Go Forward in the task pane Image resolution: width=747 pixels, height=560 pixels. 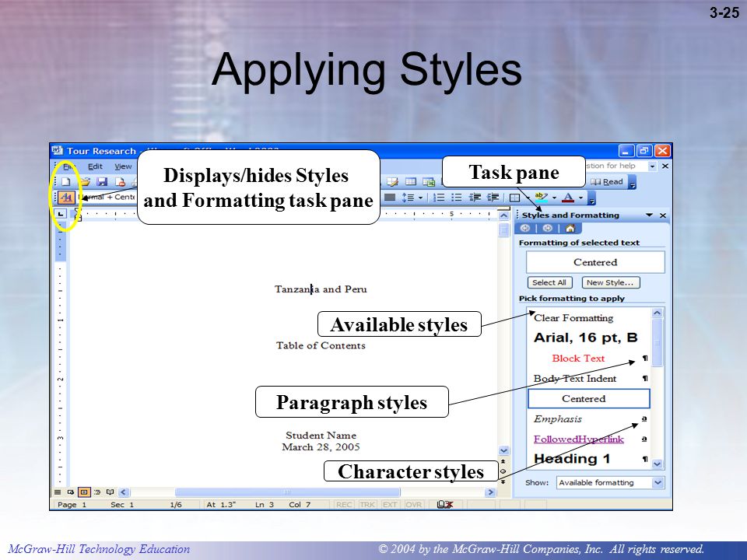pos(547,229)
